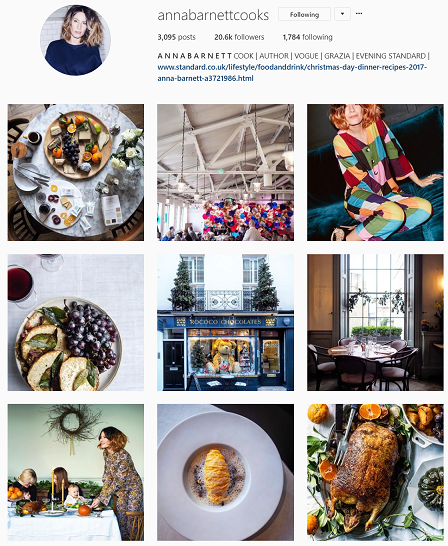Open the dining room window table post

(x=375, y=322)
